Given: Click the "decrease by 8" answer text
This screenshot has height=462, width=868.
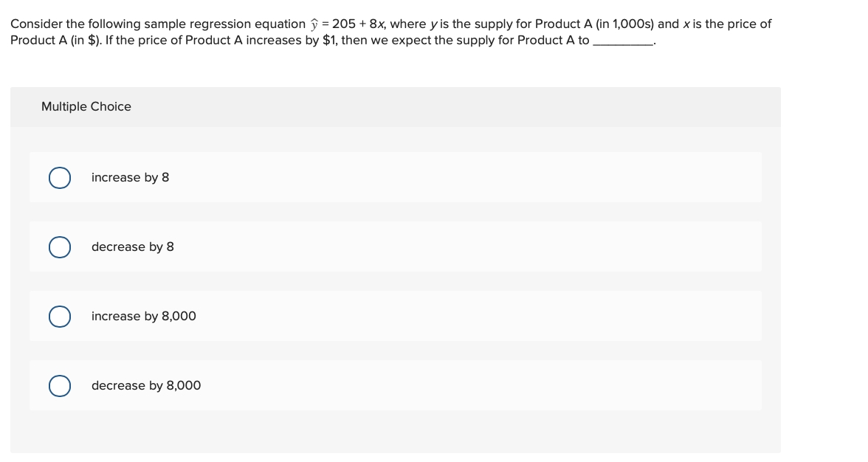Looking at the screenshot, I should pos(132,246).
